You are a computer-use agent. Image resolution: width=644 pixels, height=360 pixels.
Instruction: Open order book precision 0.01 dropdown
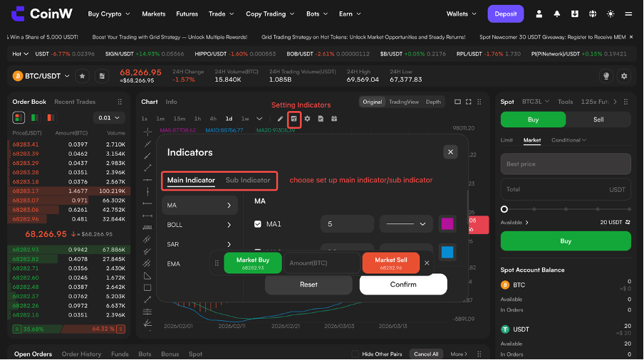(109, 117)
